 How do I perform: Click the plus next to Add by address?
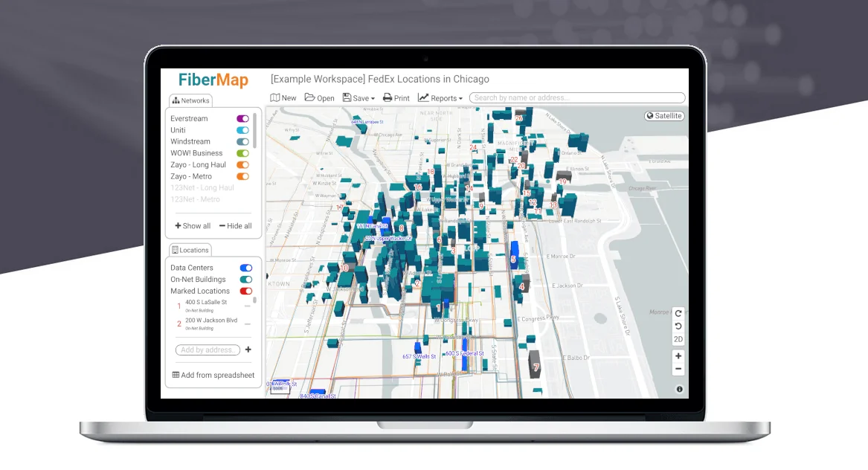(248, 350)
